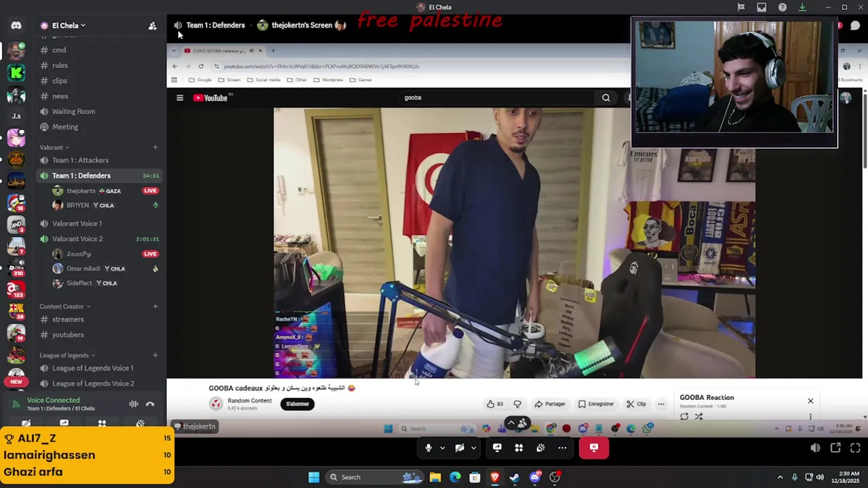Image resolution: width=868 pixels, height=488 pixels.
Task: Like the video with thumbs up
Action: pos(494,404)
